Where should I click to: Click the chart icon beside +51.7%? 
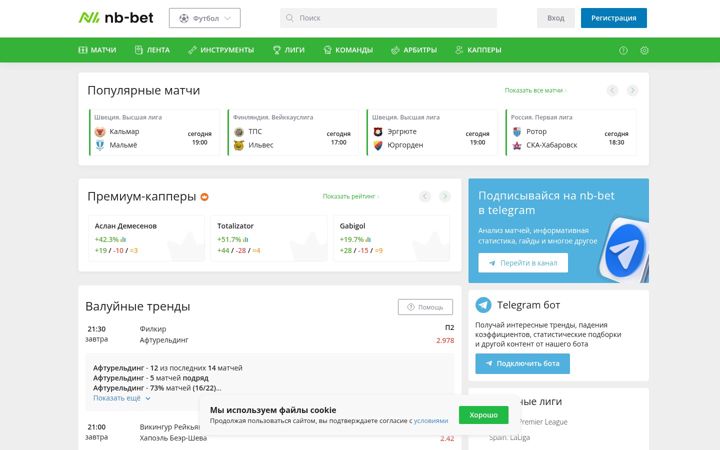246,240
